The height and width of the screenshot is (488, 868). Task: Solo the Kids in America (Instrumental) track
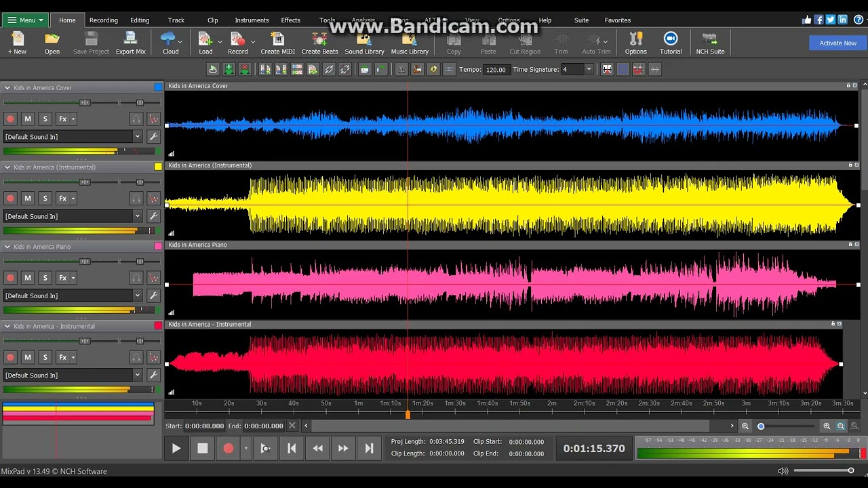point(45,198)
